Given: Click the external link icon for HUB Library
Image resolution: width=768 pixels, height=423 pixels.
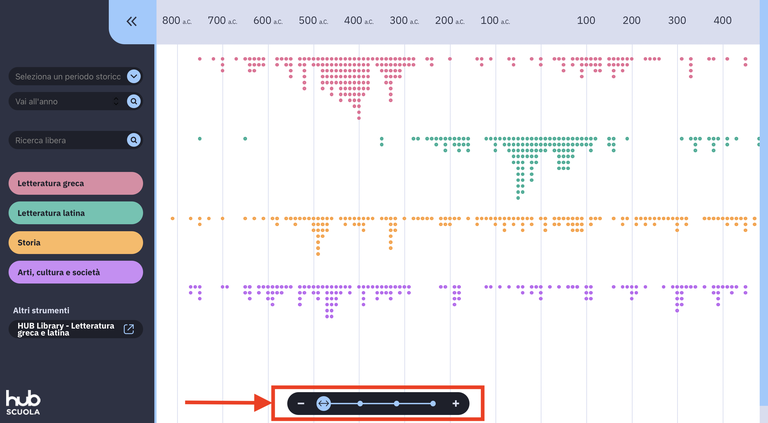Looking at the screenshot, I should (129, 329).
